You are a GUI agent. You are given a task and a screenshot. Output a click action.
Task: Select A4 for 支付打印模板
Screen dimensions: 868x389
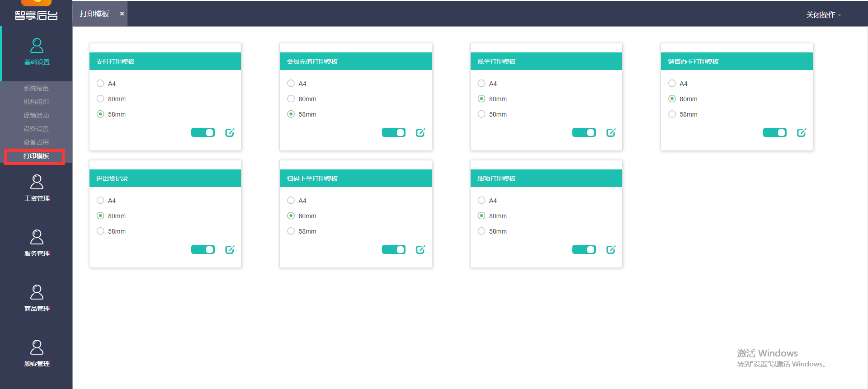point(100,84)
